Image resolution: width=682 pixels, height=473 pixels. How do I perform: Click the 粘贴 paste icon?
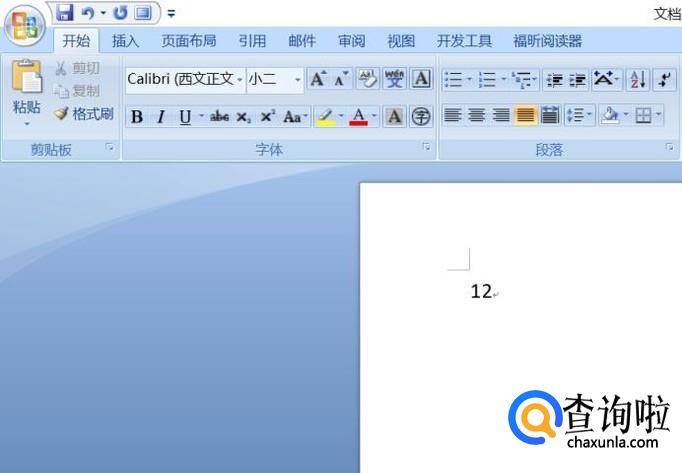(27, 77)
